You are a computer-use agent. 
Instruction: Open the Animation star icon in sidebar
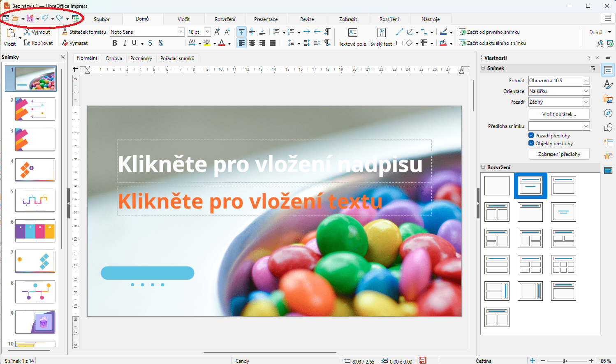coord(608,156)
